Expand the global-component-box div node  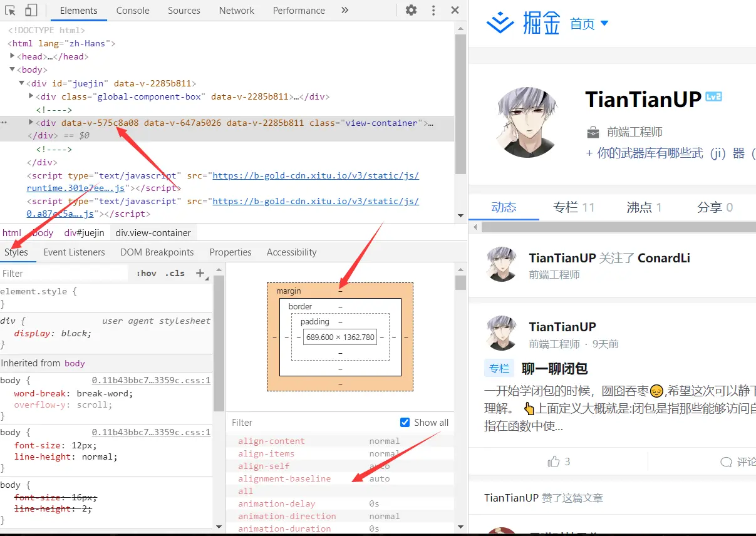click(32, 96)
